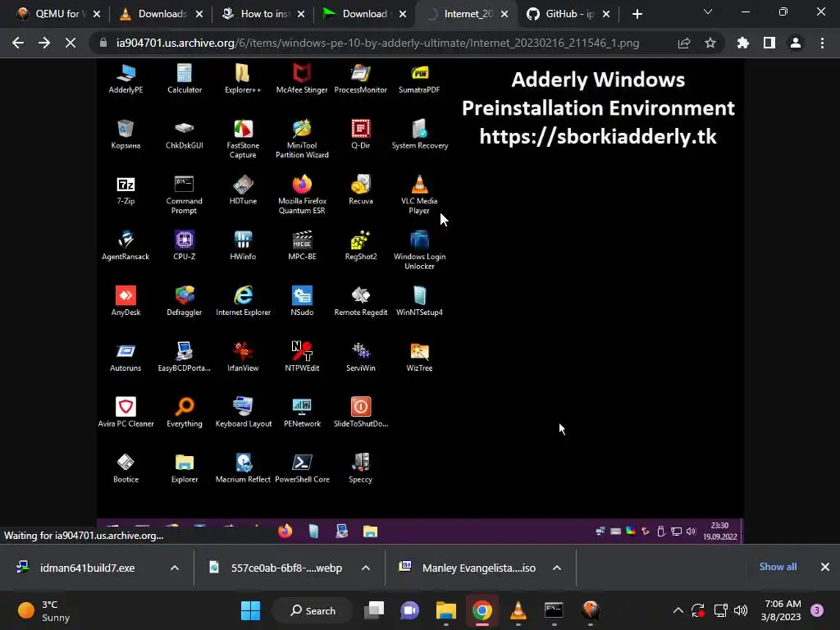840x630 pixels.
Task: Show hidden system tray icons
Action: coord(678,610)
